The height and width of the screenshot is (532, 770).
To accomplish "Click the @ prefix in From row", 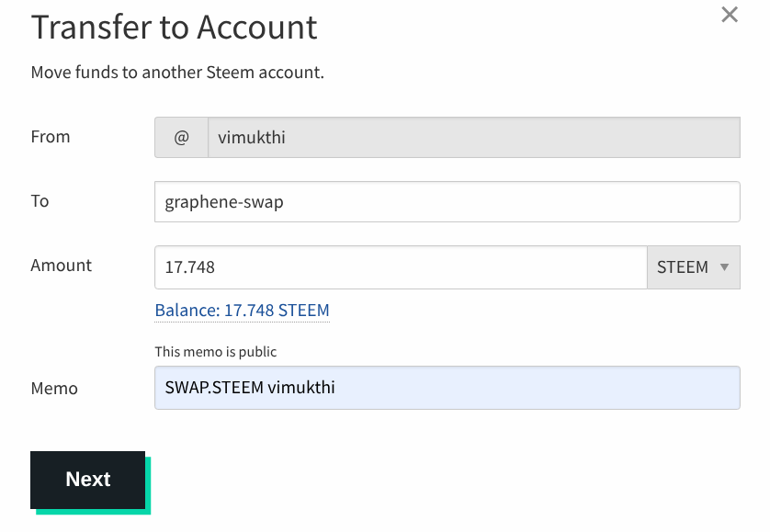I will 181,137.
